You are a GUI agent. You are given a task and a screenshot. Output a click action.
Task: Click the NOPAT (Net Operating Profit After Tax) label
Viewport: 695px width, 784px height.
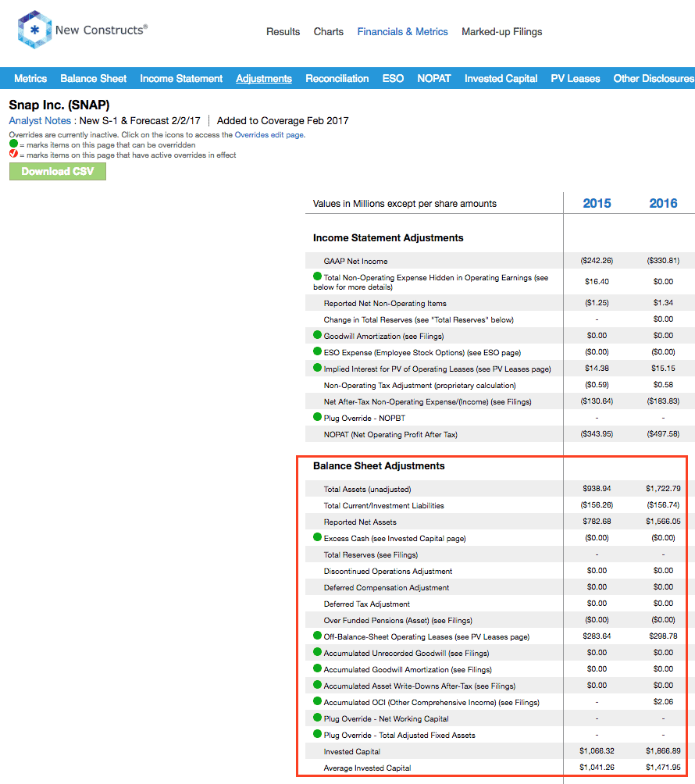click(x=390, y=434)
